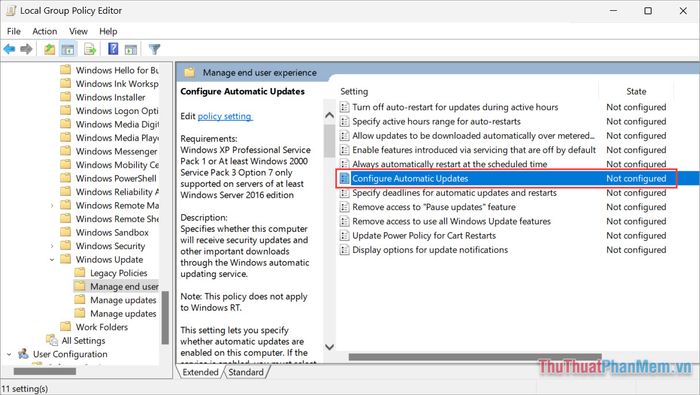Expand the Windows Security tree node
The height and width of the screenshot is (395, 700).
coord(52,246)
